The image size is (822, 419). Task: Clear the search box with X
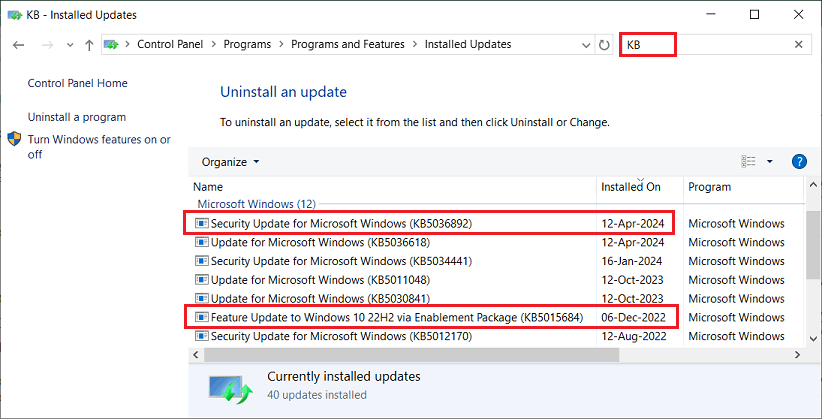point(799,45)
